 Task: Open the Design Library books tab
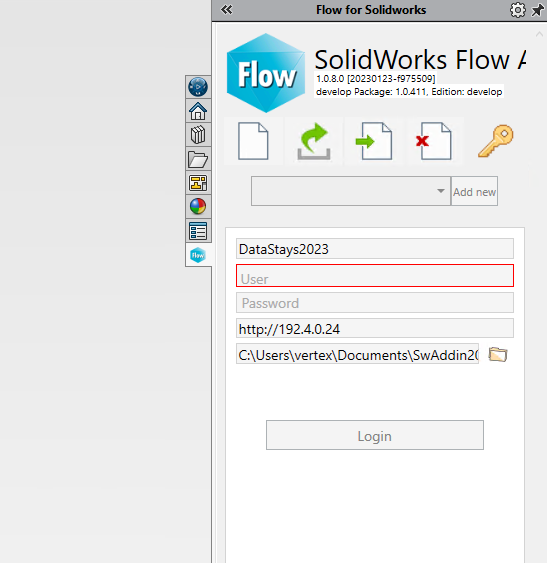pos(198,135)
